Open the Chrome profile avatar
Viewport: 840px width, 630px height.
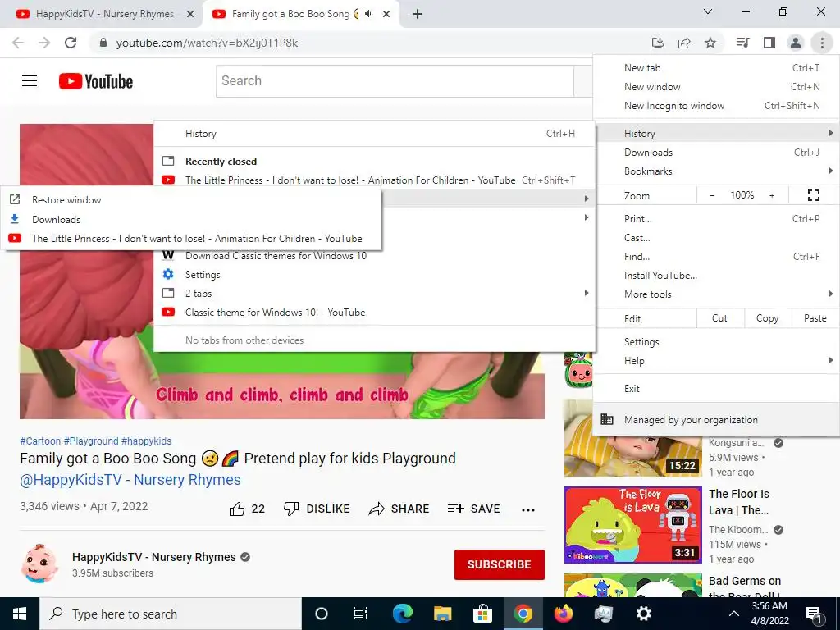796,43
